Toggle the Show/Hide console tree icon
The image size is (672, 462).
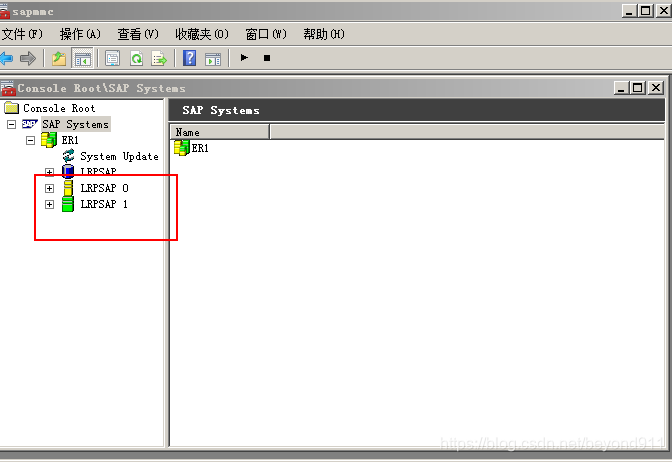coord(82,58)
